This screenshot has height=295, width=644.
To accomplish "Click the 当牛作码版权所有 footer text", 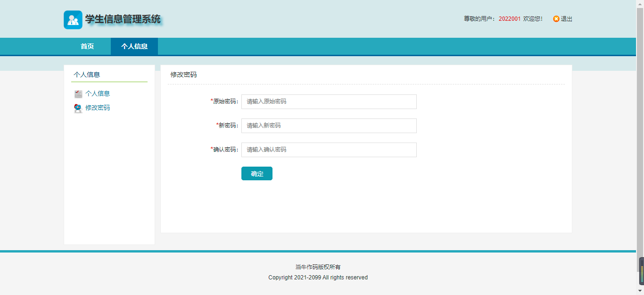I will click(x=318, y=267).
